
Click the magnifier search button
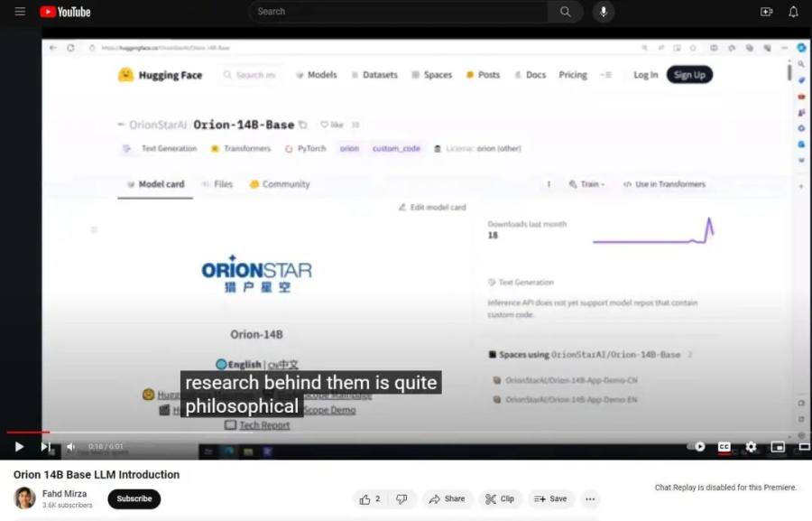click(565, 12)
